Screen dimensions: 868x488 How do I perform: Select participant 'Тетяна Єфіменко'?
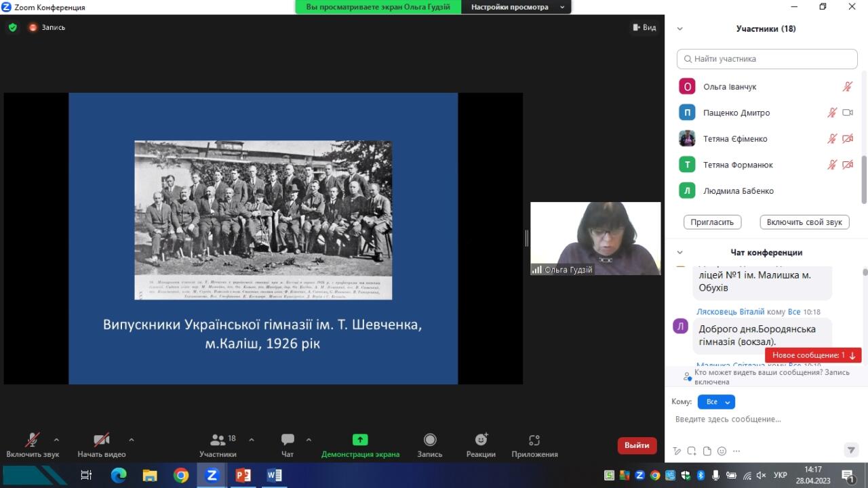click(735, 139)
